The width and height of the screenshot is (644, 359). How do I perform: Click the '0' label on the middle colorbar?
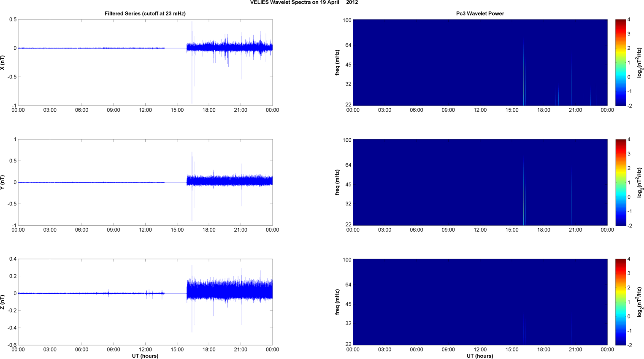click(x=629, y=197)
